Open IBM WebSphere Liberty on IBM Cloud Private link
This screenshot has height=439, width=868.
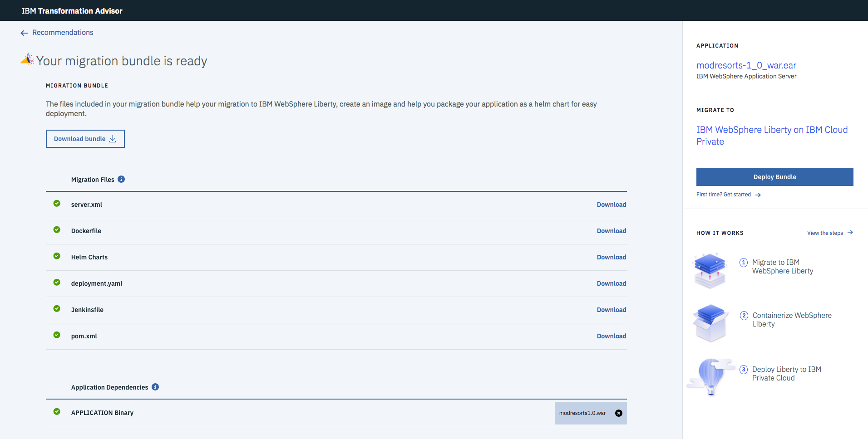pos(772,136)
